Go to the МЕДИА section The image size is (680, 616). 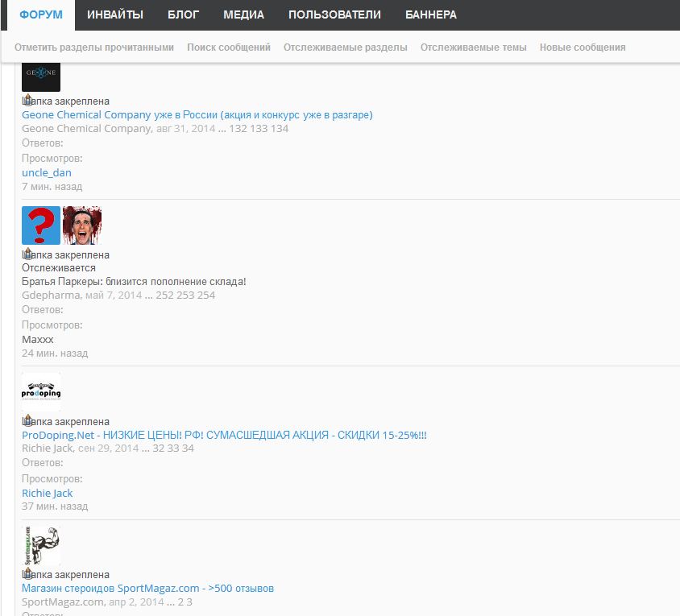click(x=243, y=14)
